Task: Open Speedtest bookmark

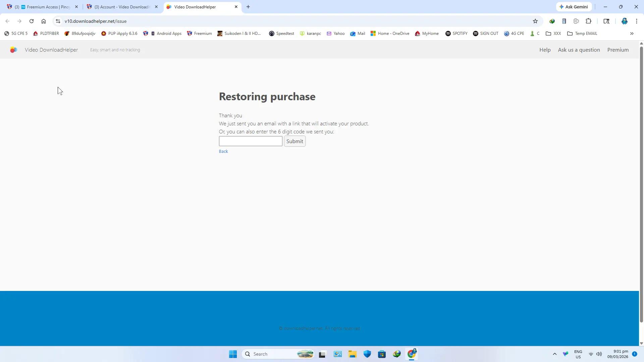Action: coord(282,34)
